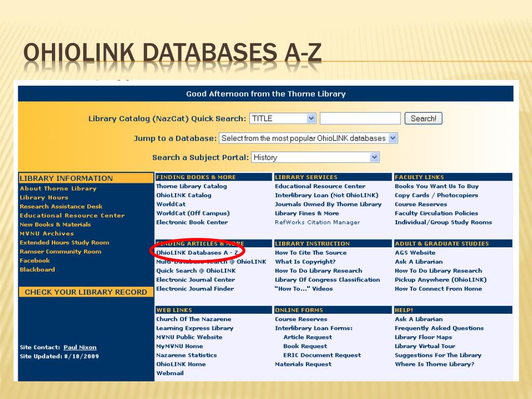Open Book Request form link

[305, 346]
